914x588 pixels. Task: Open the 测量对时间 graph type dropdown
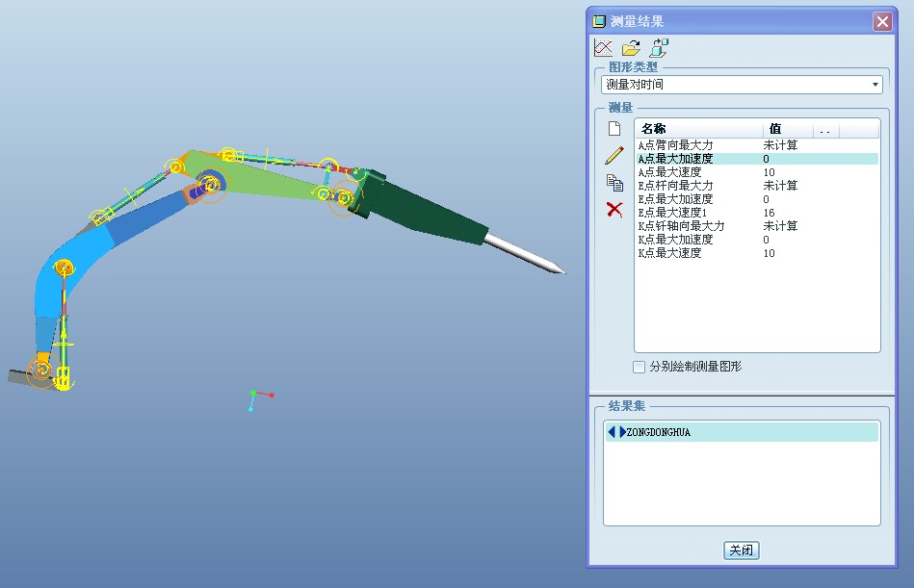click(x=742, y=85)
